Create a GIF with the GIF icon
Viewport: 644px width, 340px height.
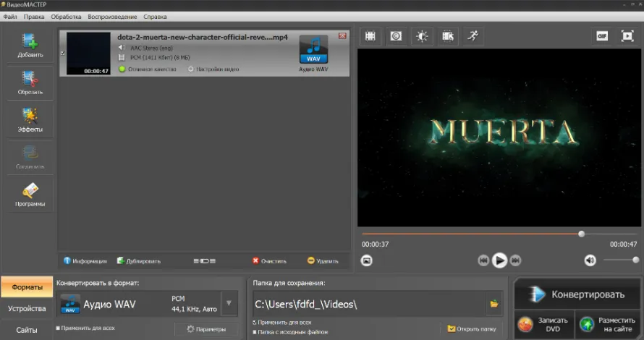[x=602, y=36]
